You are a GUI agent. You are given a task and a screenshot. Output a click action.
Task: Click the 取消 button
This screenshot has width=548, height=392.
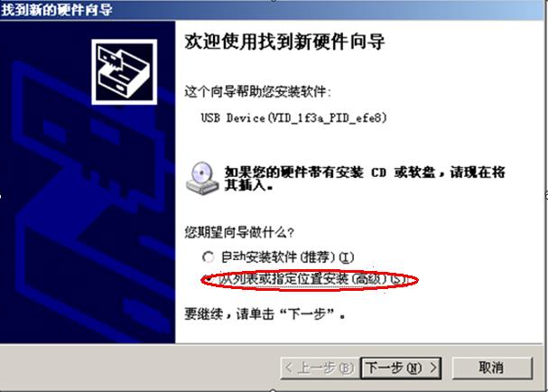pyautogui.click(x=492, y=368)
